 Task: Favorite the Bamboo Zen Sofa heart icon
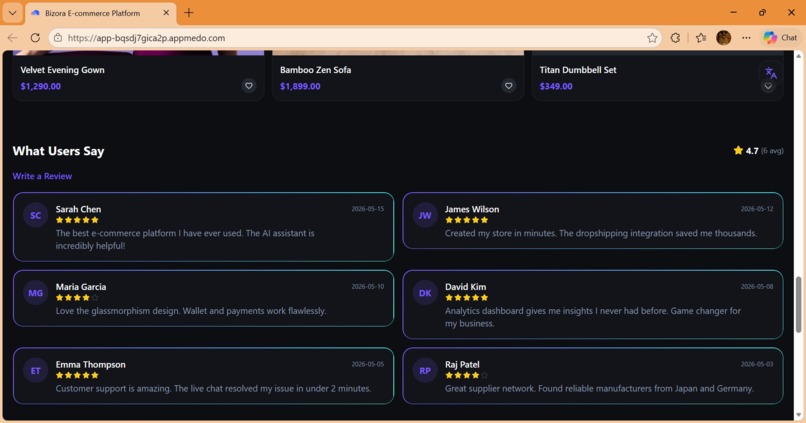pos(508,86)
